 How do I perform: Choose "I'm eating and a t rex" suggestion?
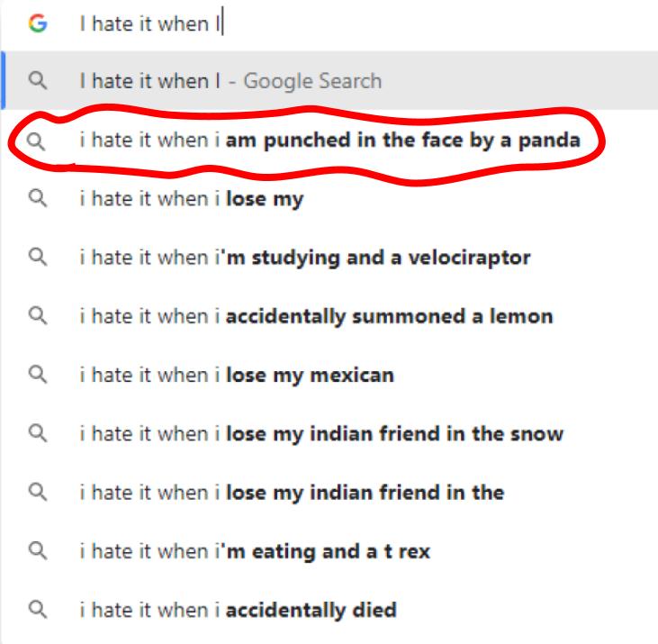(x=255, y=551)
